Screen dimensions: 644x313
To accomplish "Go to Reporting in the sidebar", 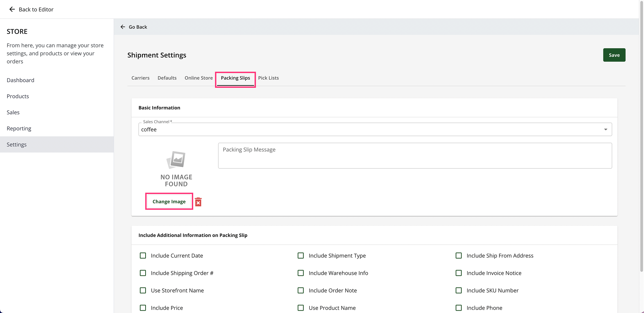I will pos(19,128).
